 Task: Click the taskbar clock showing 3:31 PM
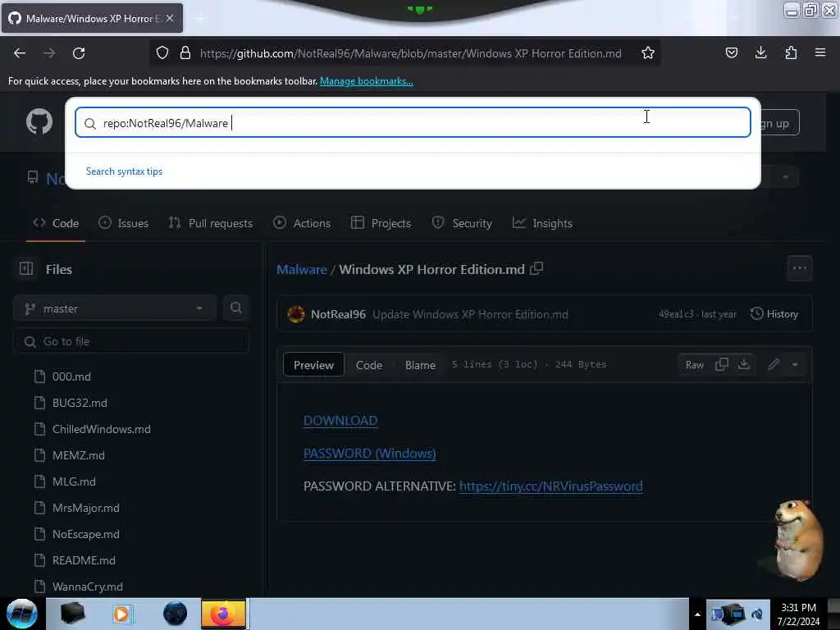coord(798,614)
